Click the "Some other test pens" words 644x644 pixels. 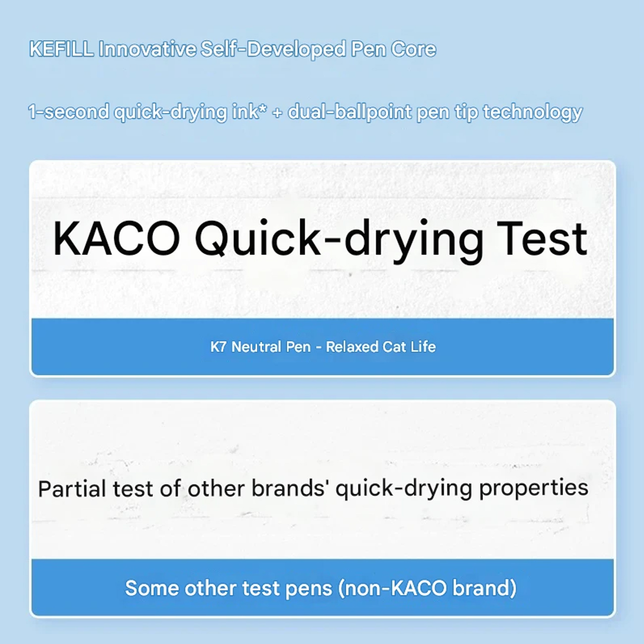pyautogui.click(x=228, y=588)
